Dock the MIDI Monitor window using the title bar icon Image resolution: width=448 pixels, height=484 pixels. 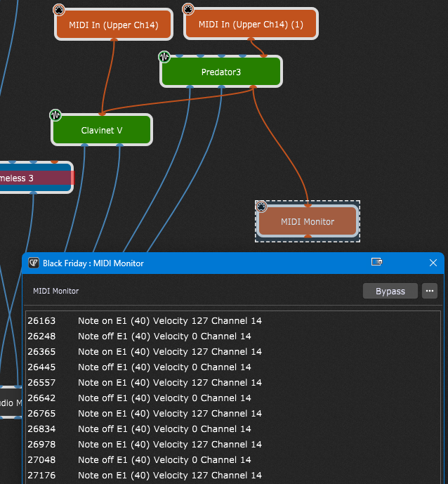pos(376,263)
